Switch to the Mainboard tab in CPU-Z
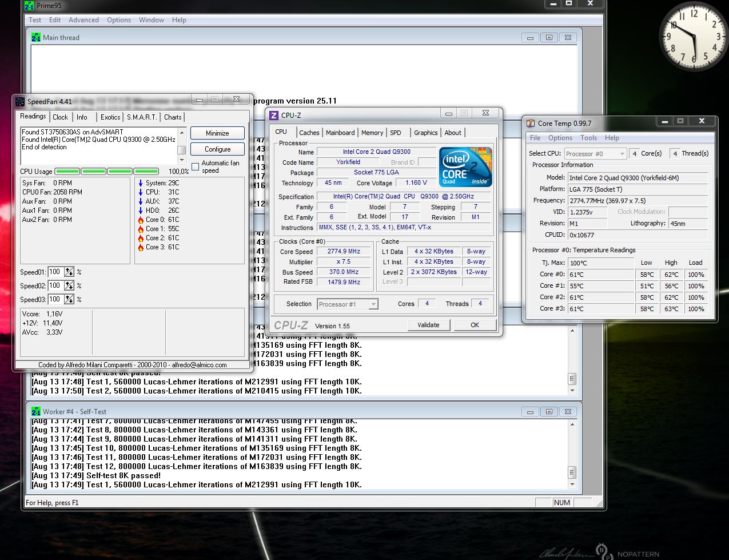729x560 pixels. [340, 133]
